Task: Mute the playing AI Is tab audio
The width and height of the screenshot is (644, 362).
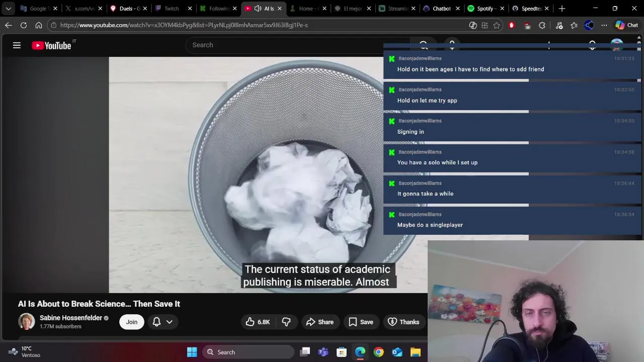Action: pyautogui.click(x=258, y=9)
